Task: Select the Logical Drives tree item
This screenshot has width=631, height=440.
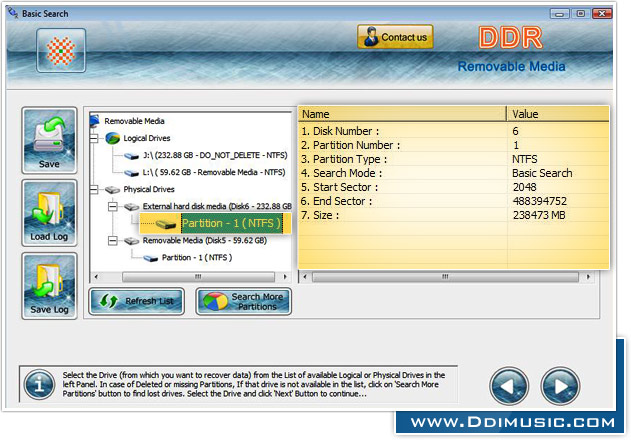Action: (146, 138)
